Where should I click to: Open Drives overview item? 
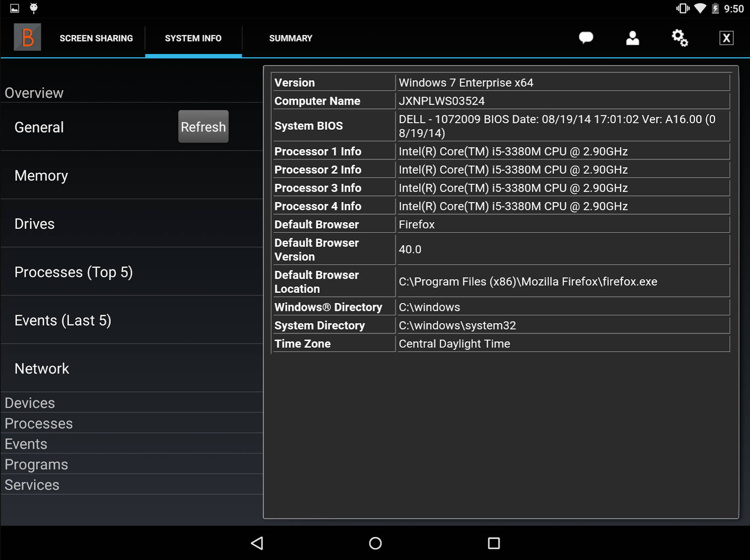[35, 224]
